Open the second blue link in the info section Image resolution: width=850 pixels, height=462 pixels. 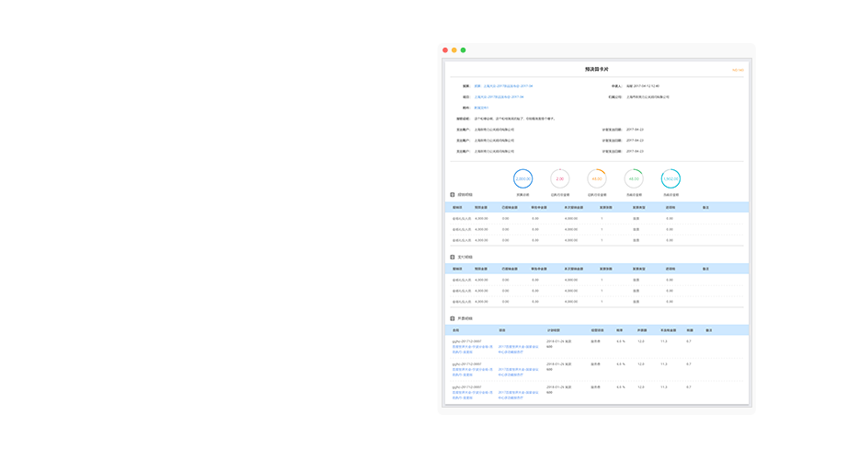(498, 97)
